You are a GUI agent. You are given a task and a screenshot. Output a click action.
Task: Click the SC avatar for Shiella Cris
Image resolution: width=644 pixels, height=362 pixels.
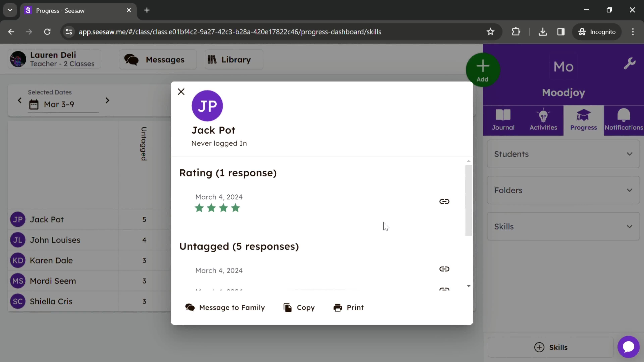[x=18, y=301]
